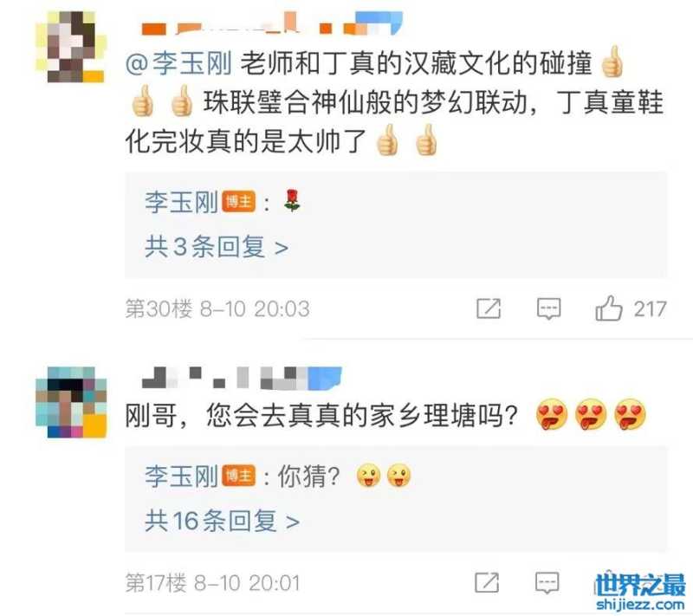This screenshot has width=693, height=616.
Task: Open the first commenter's pixelated avatar
Action: pos(71,47)
